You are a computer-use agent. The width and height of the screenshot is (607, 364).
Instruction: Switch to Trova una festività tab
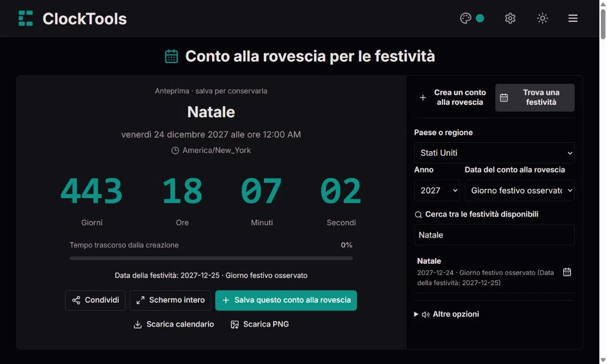[x=535, y=98]
